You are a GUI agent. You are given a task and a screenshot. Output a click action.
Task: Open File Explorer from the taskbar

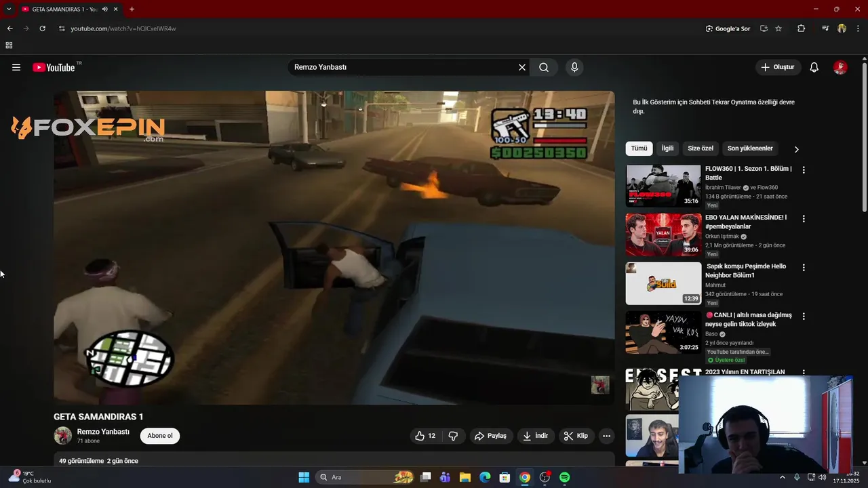coord(465,477)
